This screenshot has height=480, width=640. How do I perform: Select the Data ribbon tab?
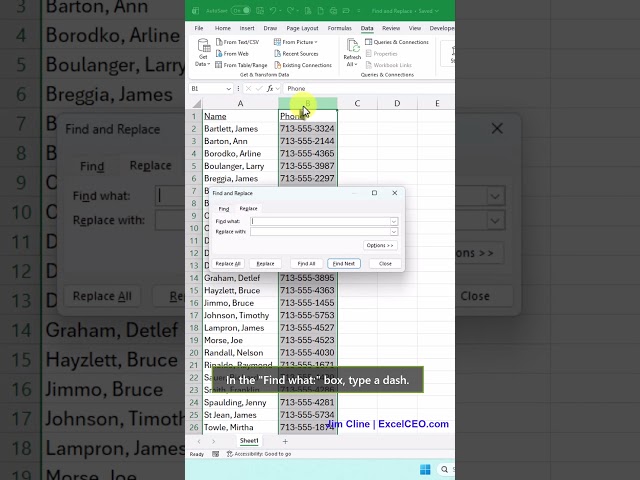[x=367, y=28]
